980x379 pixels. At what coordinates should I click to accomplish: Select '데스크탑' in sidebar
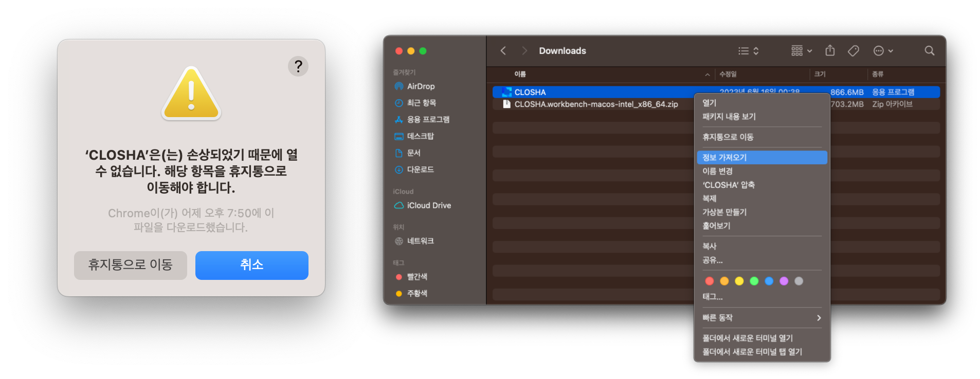pyautogui.click(x=414, y=136)
